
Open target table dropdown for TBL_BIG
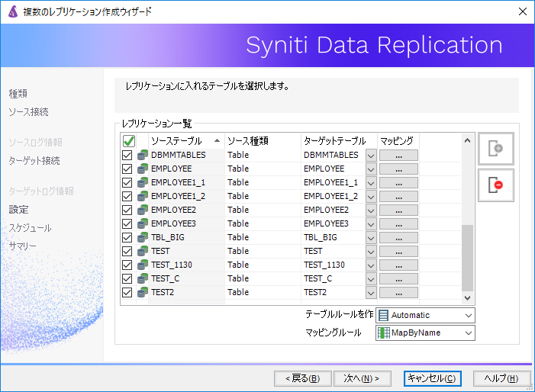click(x=371, y=238)
